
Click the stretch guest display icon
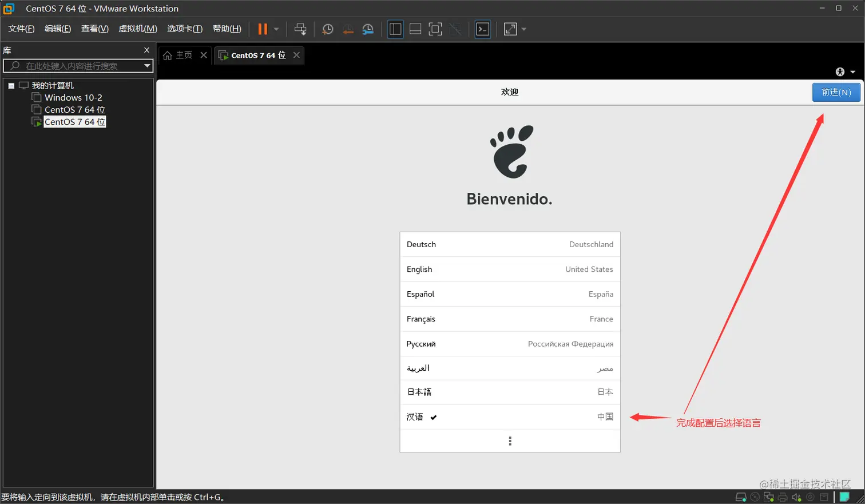coord(510,29)
